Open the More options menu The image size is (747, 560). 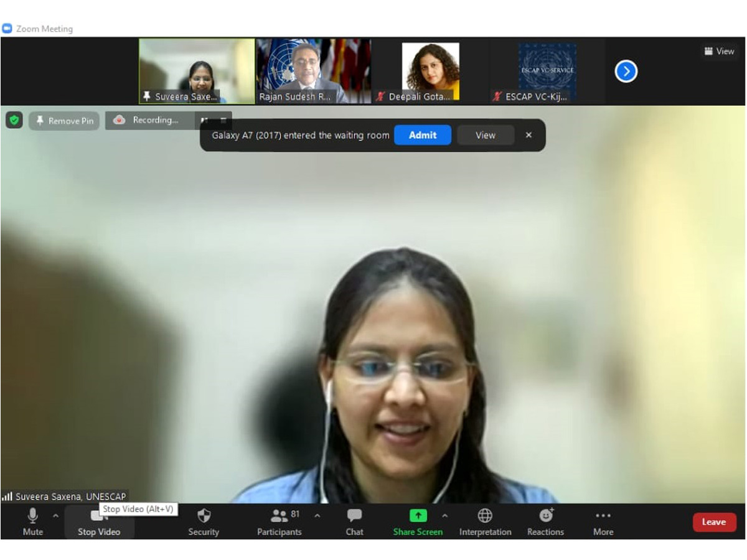(x=603, y=521)
